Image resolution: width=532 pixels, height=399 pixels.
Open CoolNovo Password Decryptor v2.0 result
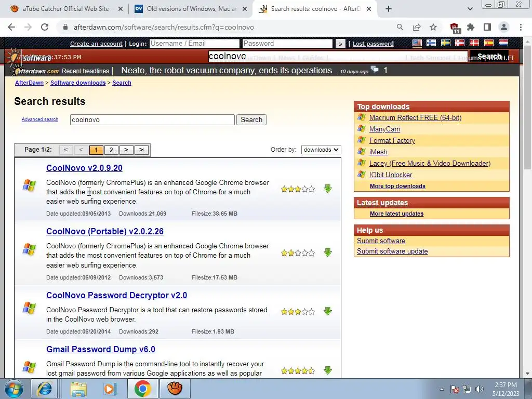(116, 295)
